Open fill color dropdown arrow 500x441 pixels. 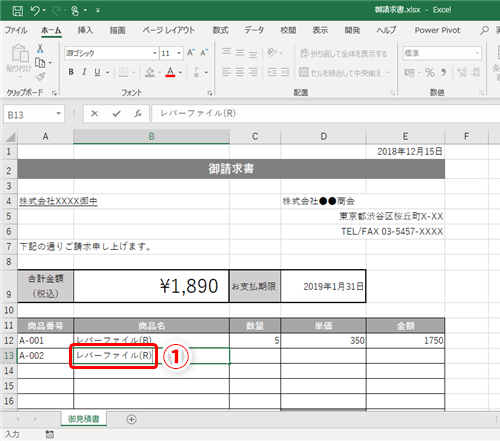click(159, 72)
